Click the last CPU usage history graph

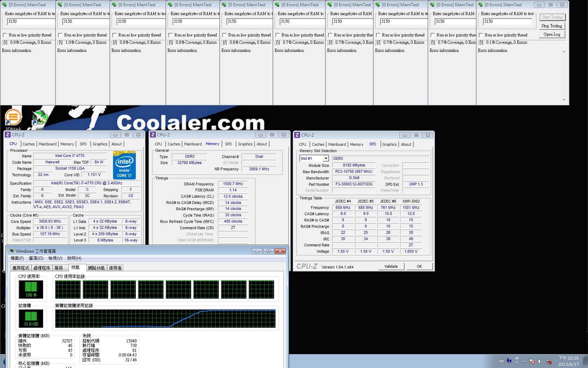(261, 289)
